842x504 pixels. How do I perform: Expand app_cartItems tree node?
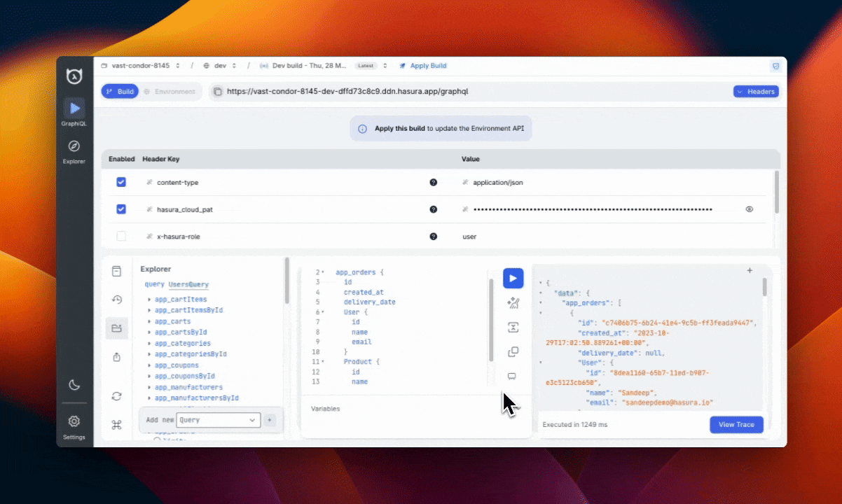[x=149, y=300]
